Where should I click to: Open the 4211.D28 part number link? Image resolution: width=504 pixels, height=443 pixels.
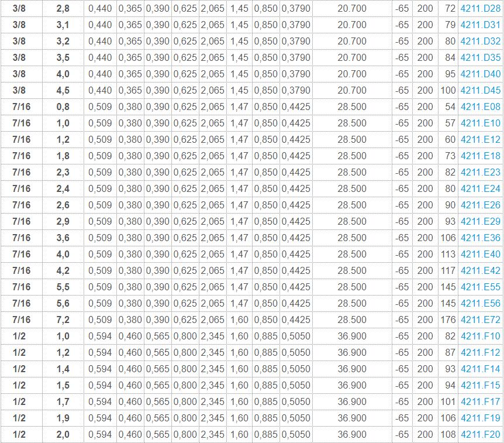point(480,9)
